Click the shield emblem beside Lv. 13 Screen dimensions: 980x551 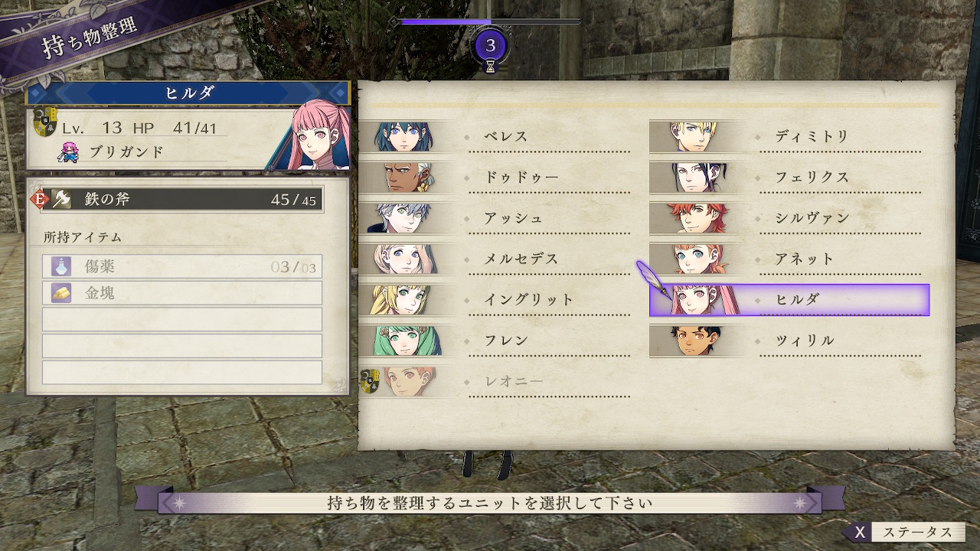(46, 123)
